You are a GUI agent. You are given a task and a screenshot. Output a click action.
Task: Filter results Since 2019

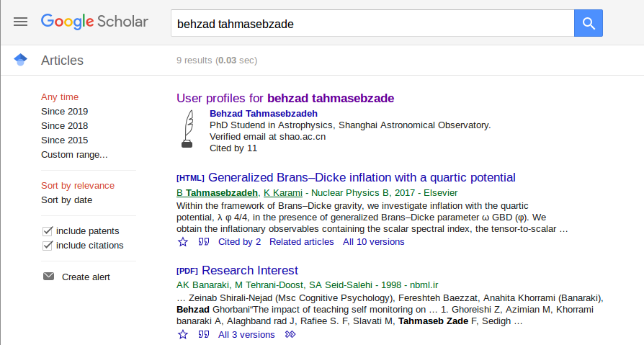(64, 112)
